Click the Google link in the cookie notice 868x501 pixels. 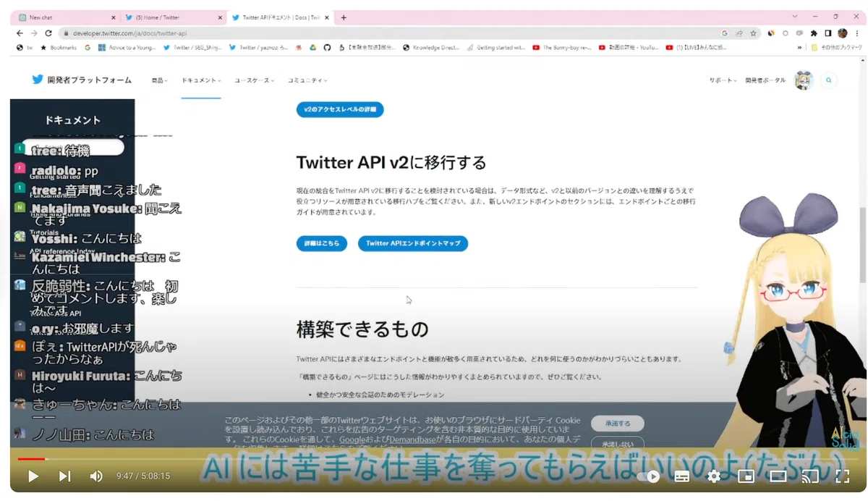pos(351,439)
